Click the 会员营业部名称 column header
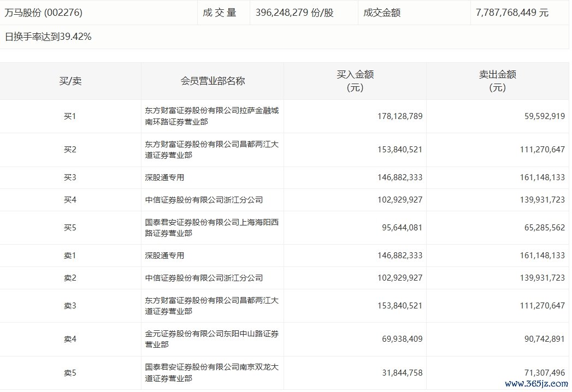This screenshot has width=572, height=392. tap(213, 81)
